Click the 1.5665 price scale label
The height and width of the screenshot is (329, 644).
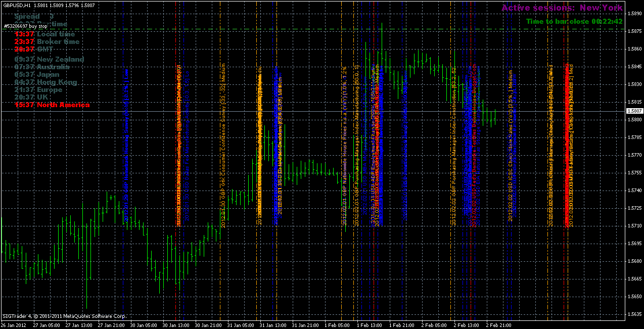click(x=634, y=279)
